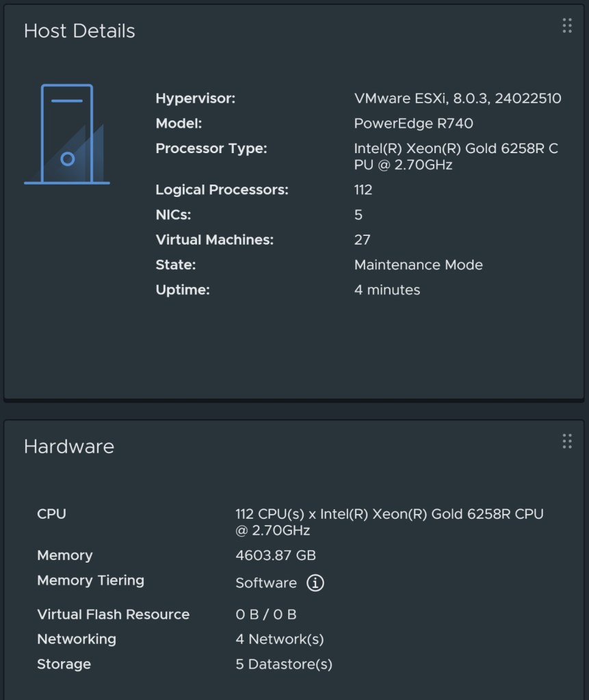Select the Maintenance Mode state text
589x700 pixels.
pos(418,265)
